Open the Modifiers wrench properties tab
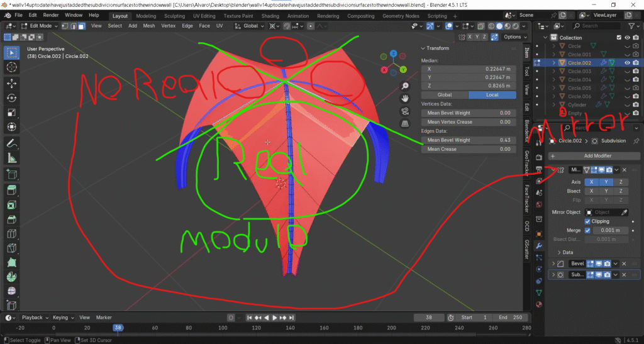 [539, 245]
